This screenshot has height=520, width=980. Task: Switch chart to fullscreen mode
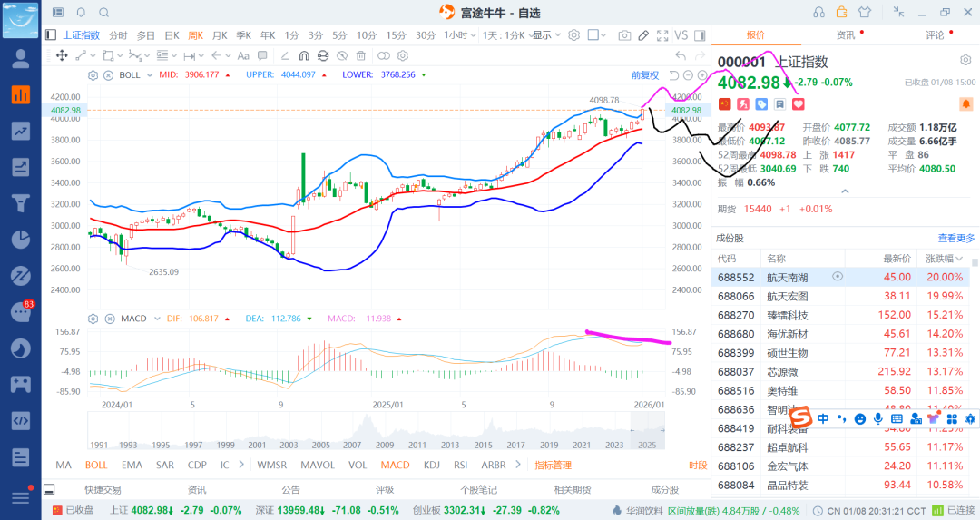pos(662,35)
